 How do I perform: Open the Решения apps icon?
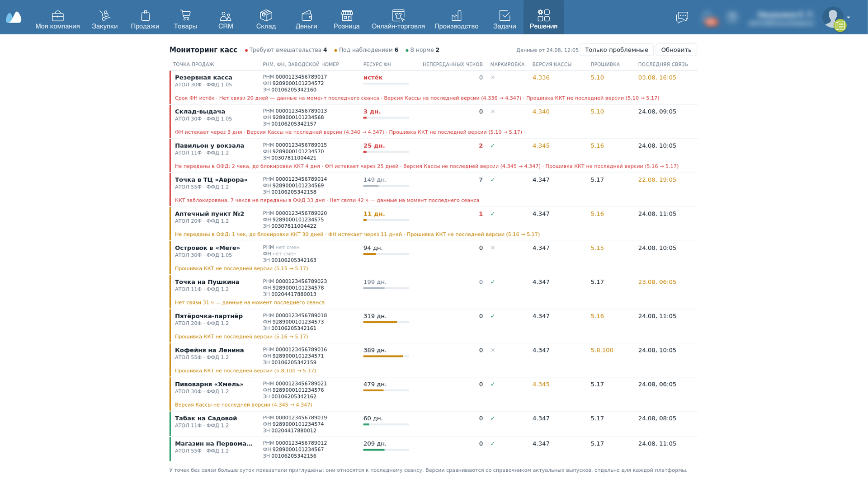pos(543,16)
